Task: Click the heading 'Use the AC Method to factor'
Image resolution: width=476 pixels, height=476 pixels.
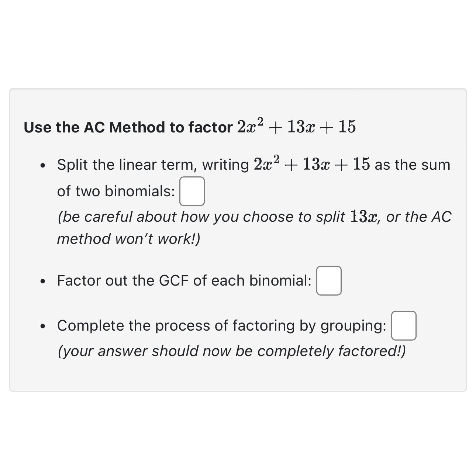Action: [x=128, y=127]
